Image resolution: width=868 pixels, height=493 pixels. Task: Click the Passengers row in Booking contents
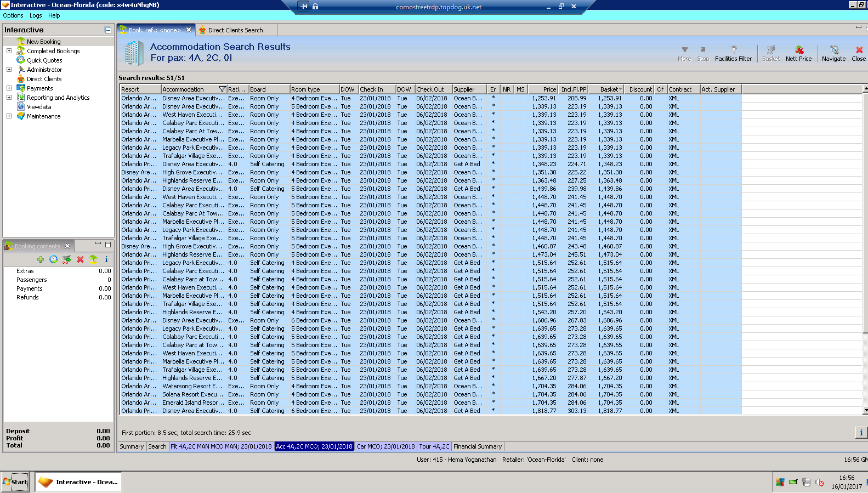click(x=58, y=280)
